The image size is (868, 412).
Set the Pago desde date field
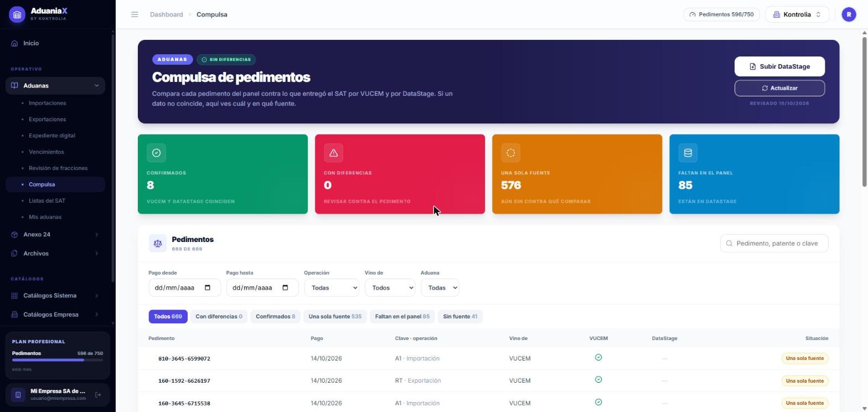(x=184, y=288)
